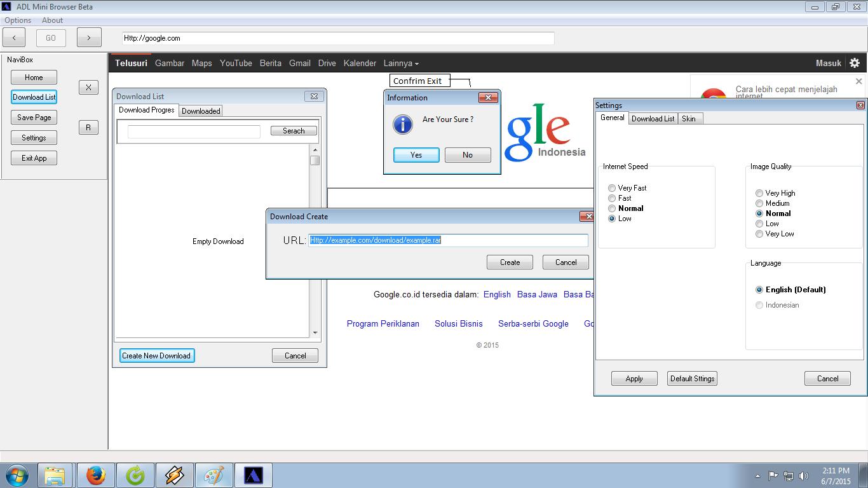The width and height of the screenshot is (868, 488).
Task: Select Very High image quality
Action: click(x=775, y=193)
